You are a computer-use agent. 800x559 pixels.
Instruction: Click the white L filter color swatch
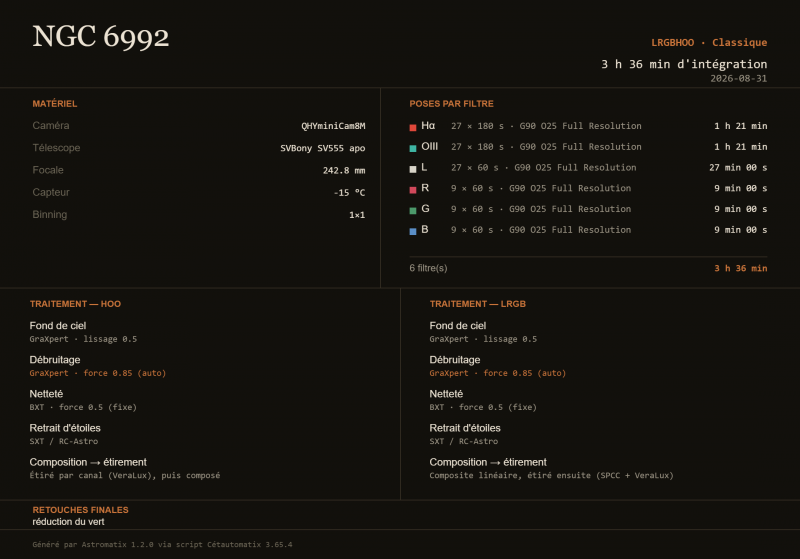click(x=413, y=169)
